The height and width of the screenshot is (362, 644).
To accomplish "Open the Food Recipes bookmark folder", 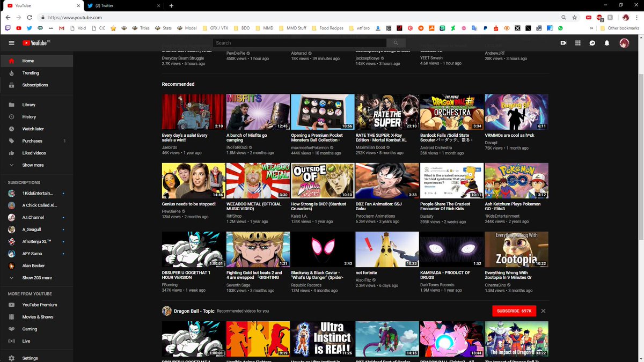I will (327, 28).
